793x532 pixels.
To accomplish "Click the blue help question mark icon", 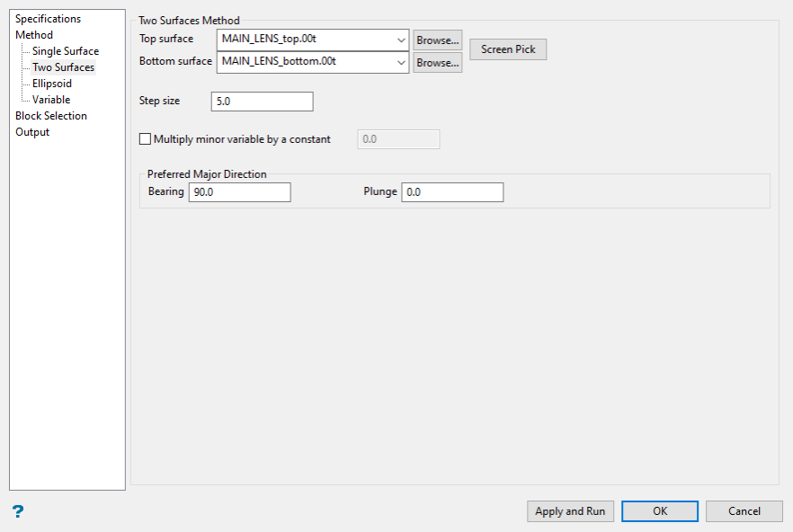I will pos(18,511).
